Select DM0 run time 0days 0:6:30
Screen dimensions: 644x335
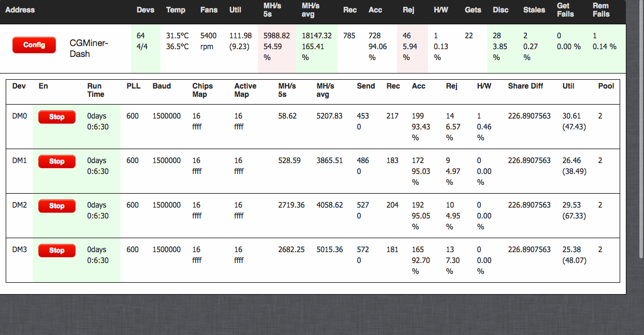coord(98,121)
